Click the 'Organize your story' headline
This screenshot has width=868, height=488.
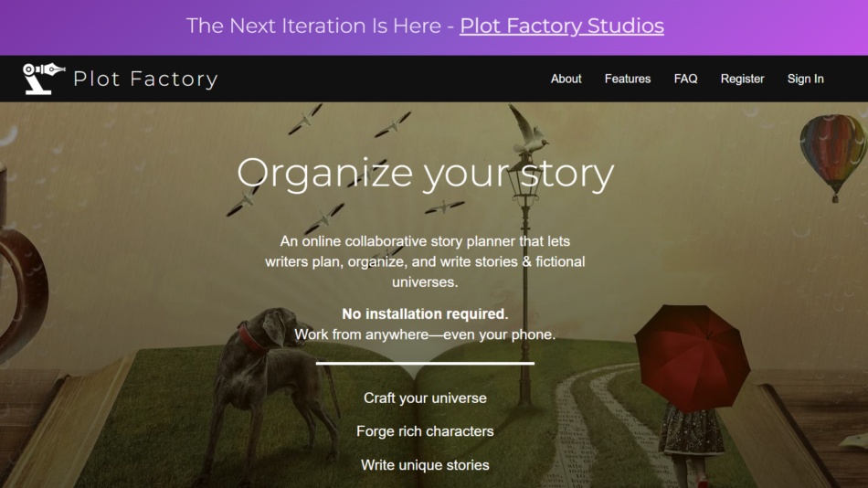click(x=425, y=173)
